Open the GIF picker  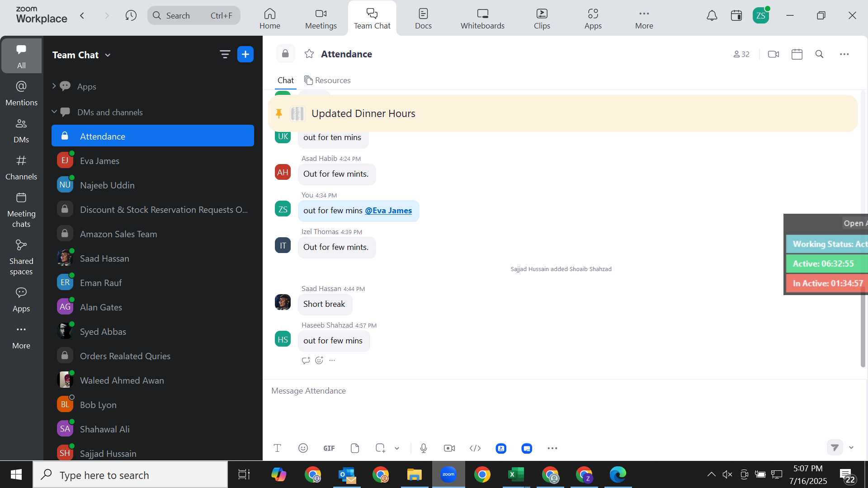coord(329,448)
